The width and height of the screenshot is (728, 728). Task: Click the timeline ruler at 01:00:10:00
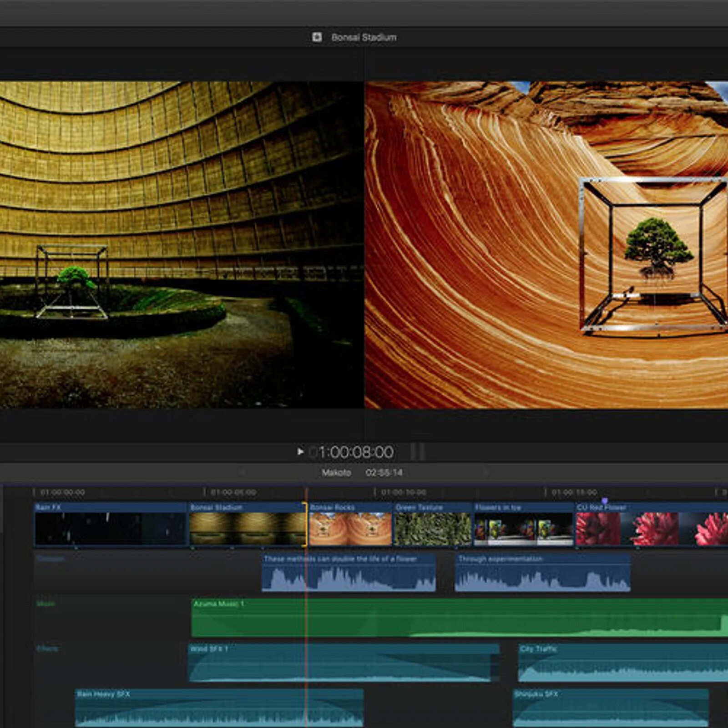pos(404,492)
